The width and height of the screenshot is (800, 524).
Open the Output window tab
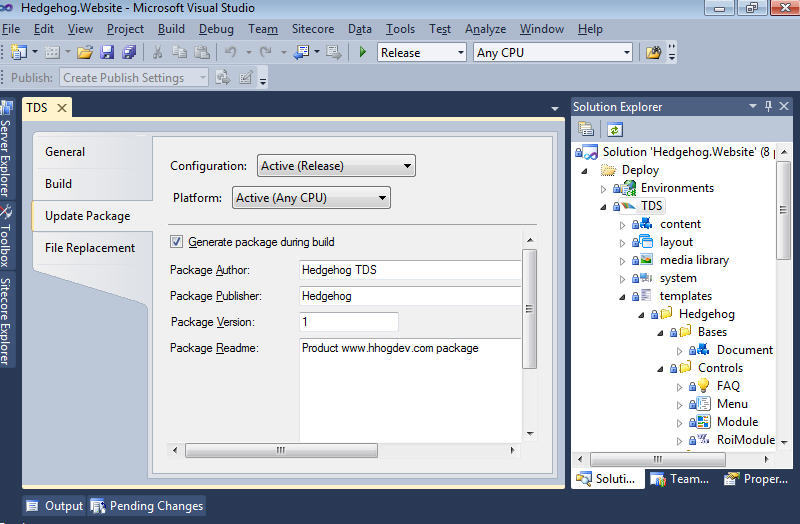(x=55, y=506)
